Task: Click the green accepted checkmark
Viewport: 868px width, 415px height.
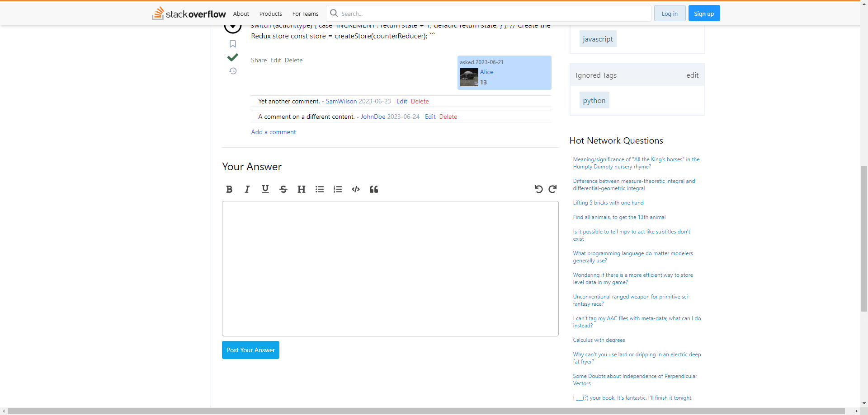Action: point(233,57)
